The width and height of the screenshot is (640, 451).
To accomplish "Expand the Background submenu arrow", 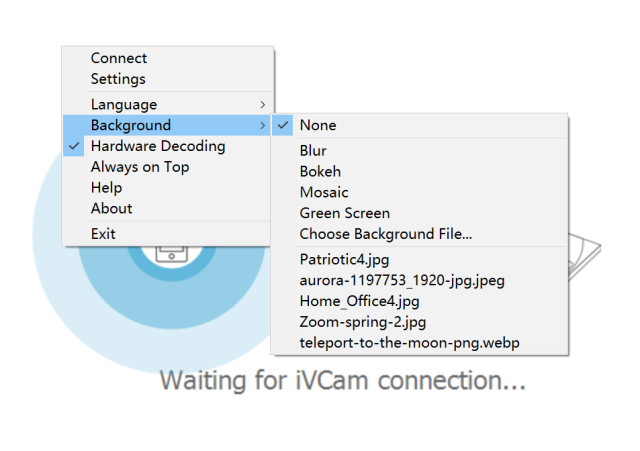I will 262,125.
